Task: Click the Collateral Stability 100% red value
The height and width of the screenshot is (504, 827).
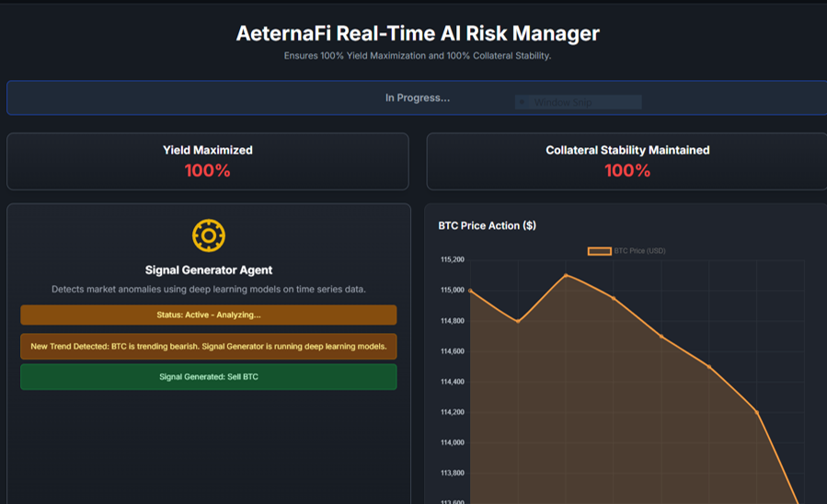Action: (x=627, y=171)
